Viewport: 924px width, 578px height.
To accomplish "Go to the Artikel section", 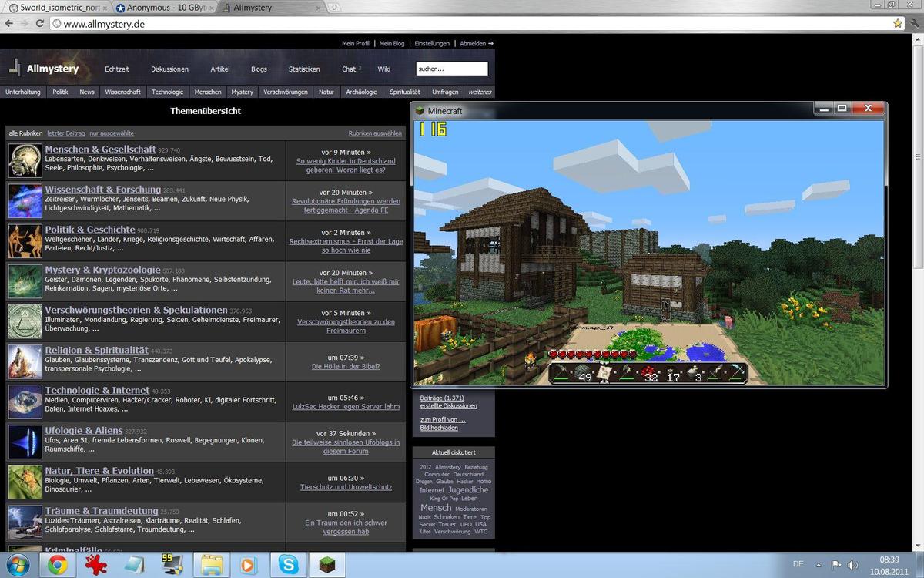I will (220, 69).
